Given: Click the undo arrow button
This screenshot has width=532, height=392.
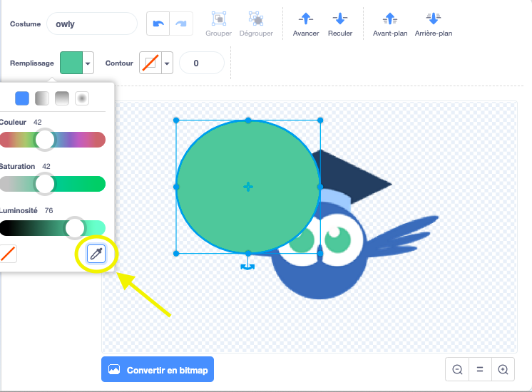Looking at the screenshot, I should [x=158, y=24].
